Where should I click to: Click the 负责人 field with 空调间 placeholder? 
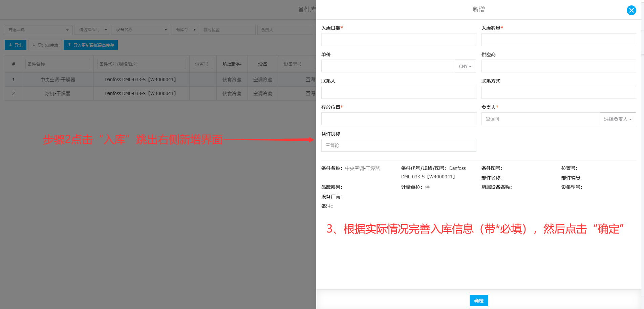[540, 119]
